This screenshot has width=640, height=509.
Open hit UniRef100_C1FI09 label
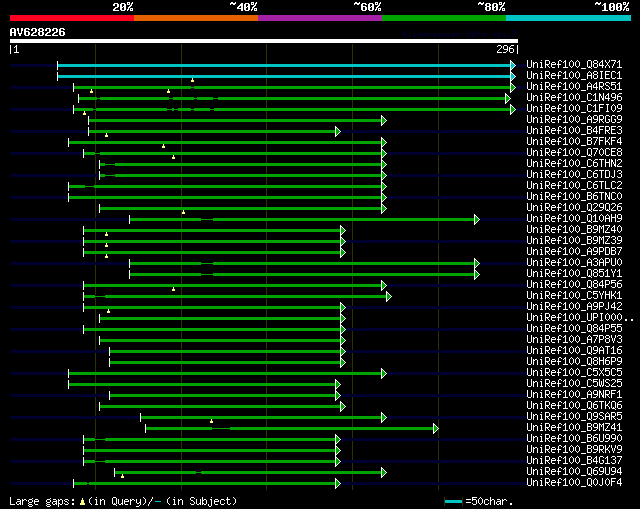coord(574,109)
